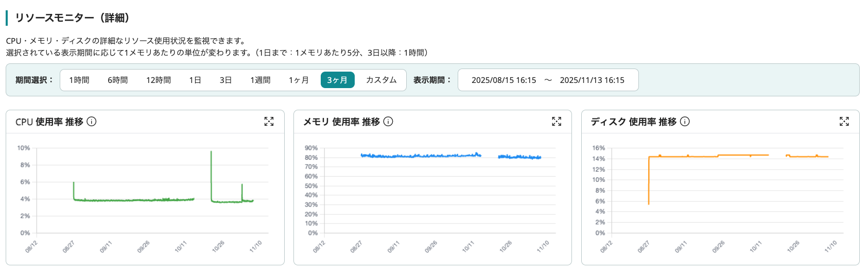Expand the disk usage chart fullscreen
This screenshot has height=271, width=868.
pyautogui.click(x=844, y=122)
